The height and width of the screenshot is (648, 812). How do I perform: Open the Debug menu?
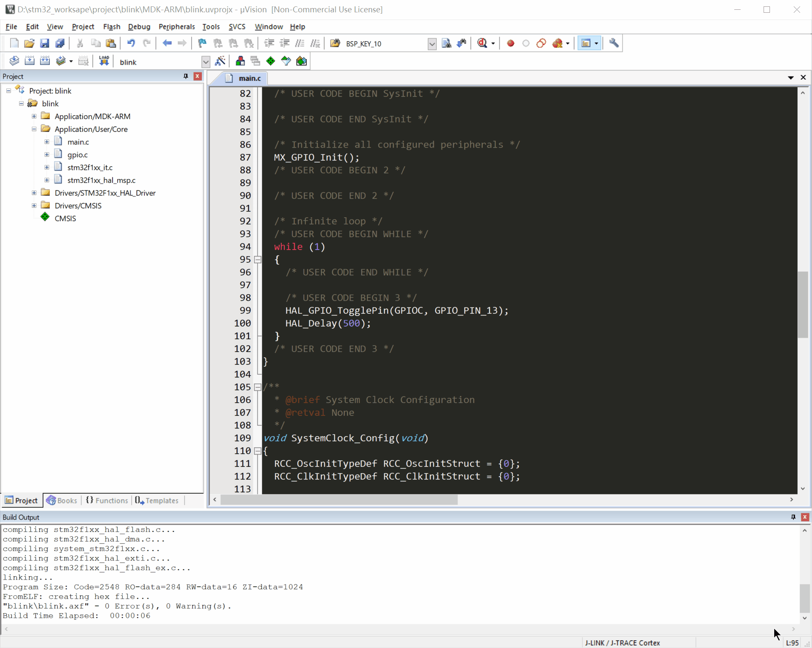(139, 26)
